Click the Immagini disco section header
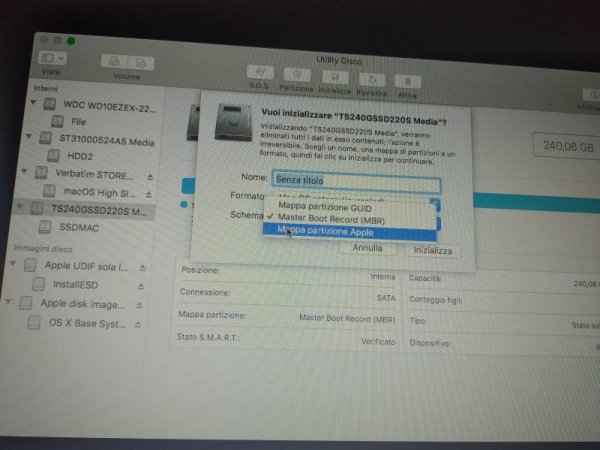This screenshot has height=450, width=600. [43, 249]
